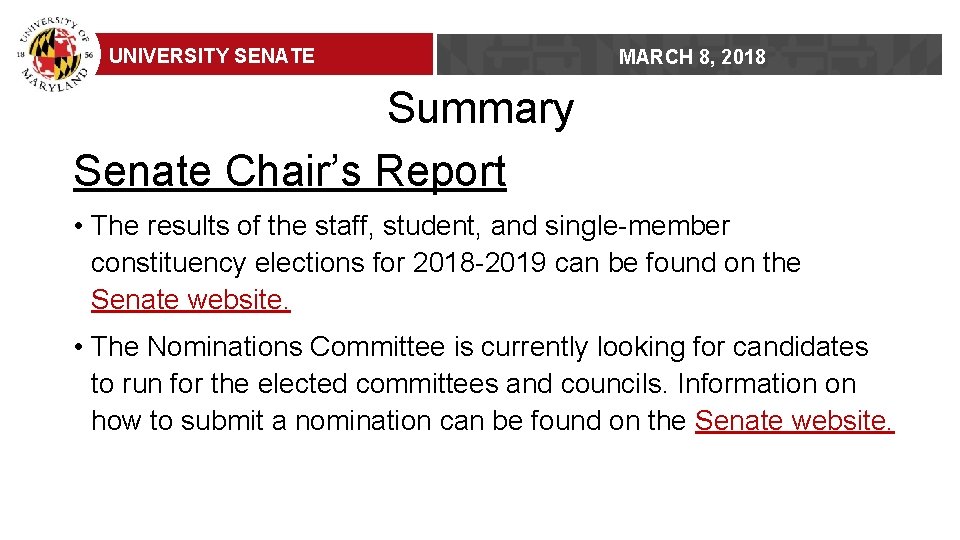Click the word candidates in second bullet
960x540 pixels.
pyautogui.click(x=800, y=347)
